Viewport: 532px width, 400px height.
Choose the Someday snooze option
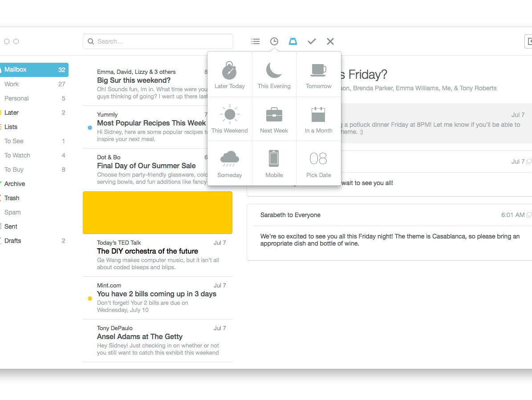pos(229,163)
